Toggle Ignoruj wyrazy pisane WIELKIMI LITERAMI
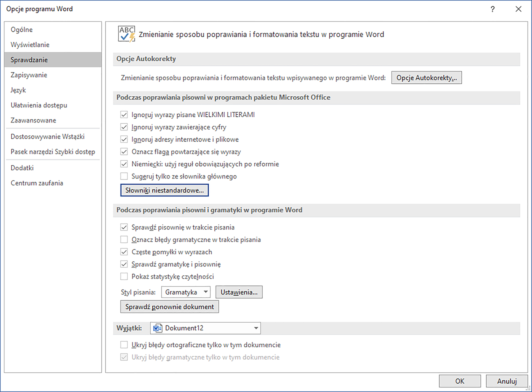Image resolution: width=532 pixels, height=392 pixels. pyautogui.click(x=124, y=115)
